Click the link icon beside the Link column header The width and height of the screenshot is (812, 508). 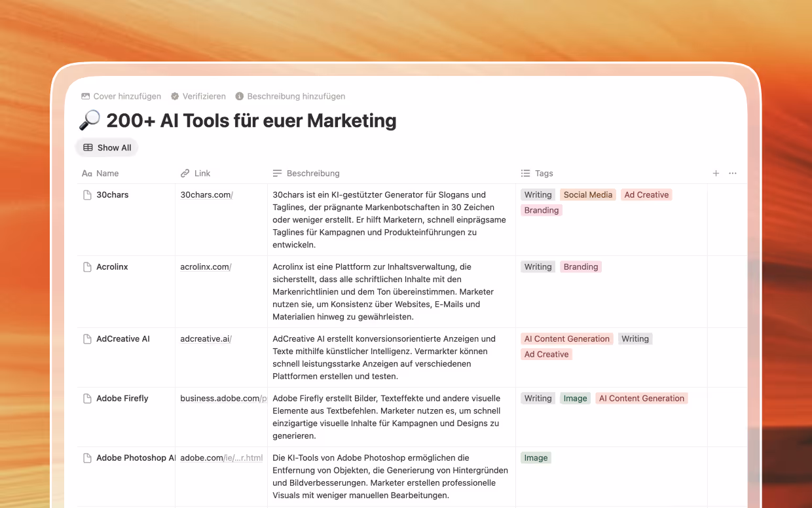point(184,173)
